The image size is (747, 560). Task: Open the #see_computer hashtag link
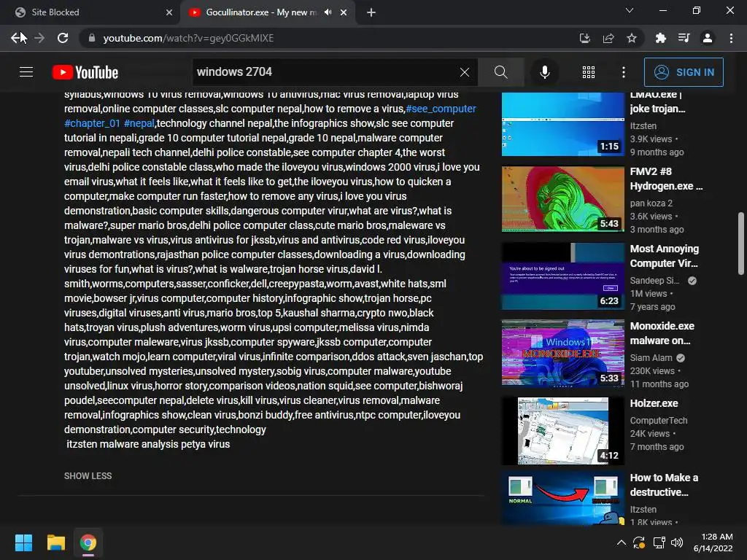441,109
